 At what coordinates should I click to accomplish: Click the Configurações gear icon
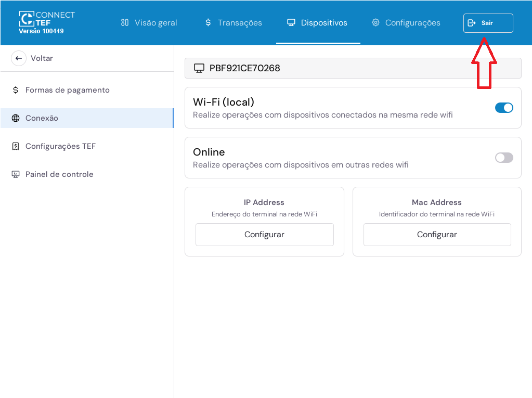coord(375,22)
